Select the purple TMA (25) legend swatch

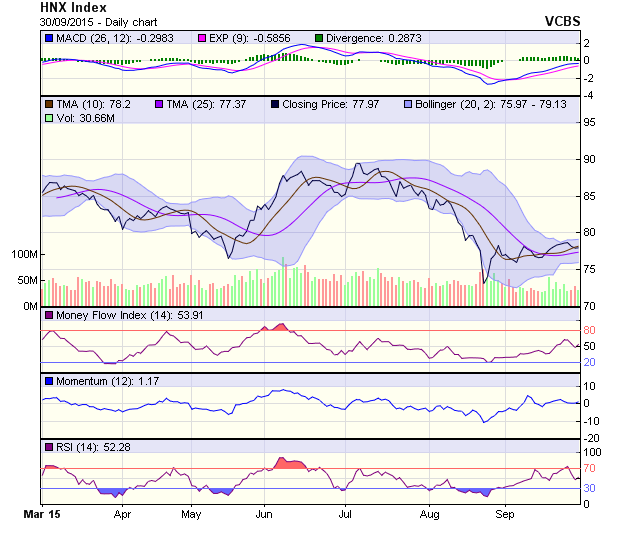tap(158, 103)
